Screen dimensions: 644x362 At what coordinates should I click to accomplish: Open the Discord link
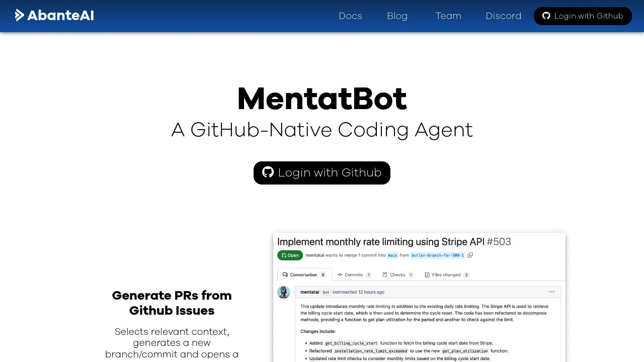[x=503, y=16]
